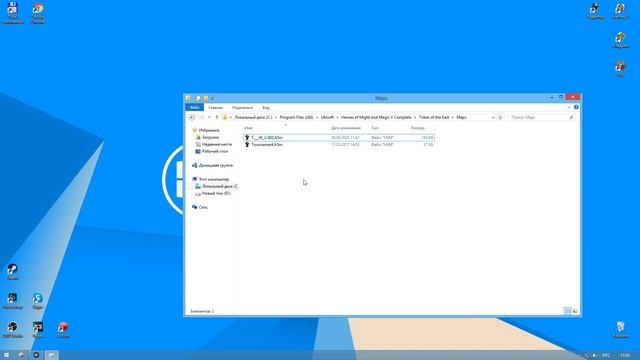The width and height of the screenshot is (640, 360).
Task: Open the File Explorer taskbar button
Action: pyautogui.click(x=51, y=355)
